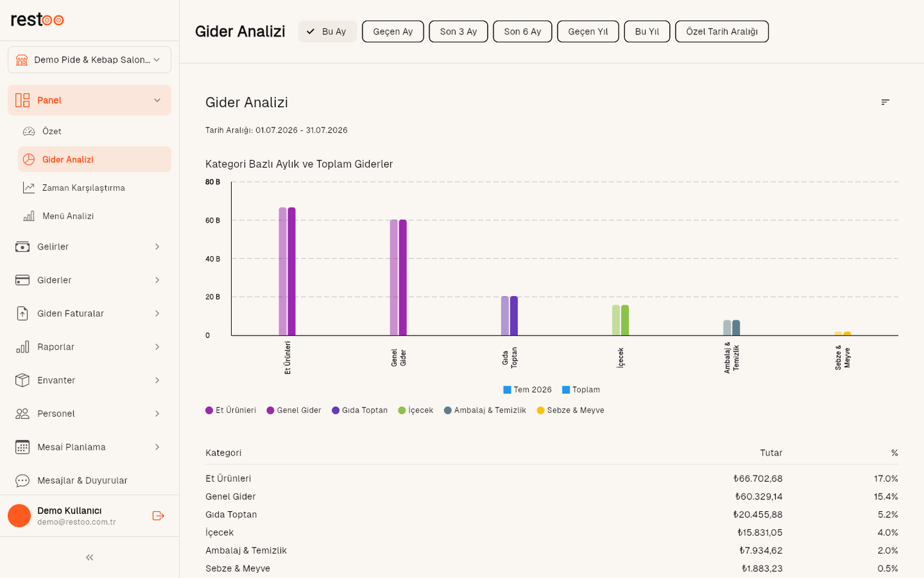Click the Envanter box icon
The width and height of the screenshot is (924, 578).
click(22, 380)
